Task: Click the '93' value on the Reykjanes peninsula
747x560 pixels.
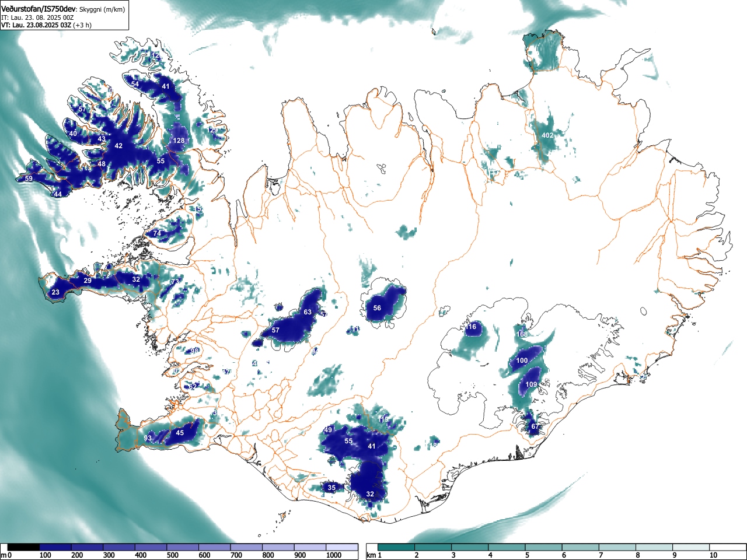Action: (148, 439)
